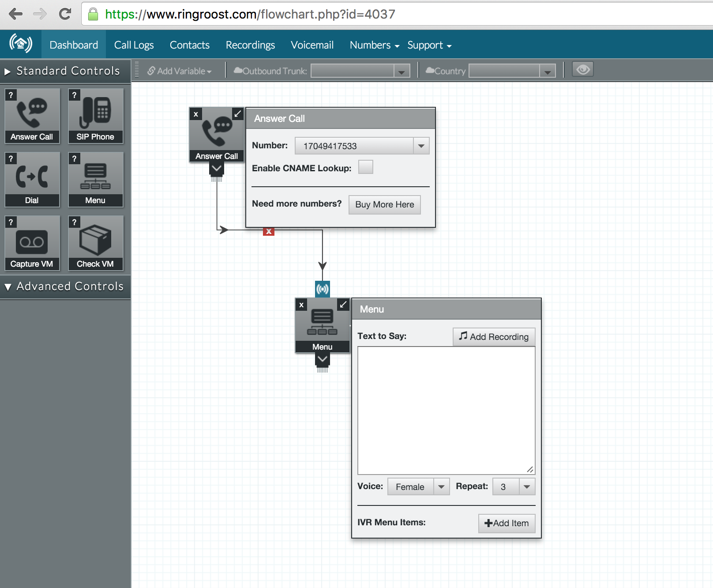Click the browser address bar URL
The height and width of the screenshot is (588, 713).
tap(250, 14)
